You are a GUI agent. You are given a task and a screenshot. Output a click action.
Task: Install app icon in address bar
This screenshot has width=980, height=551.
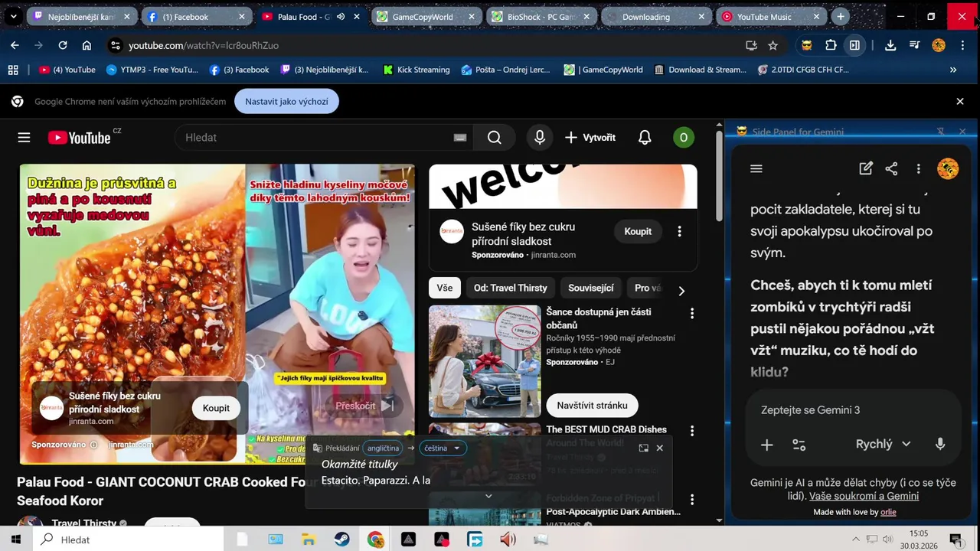(751, 45)
